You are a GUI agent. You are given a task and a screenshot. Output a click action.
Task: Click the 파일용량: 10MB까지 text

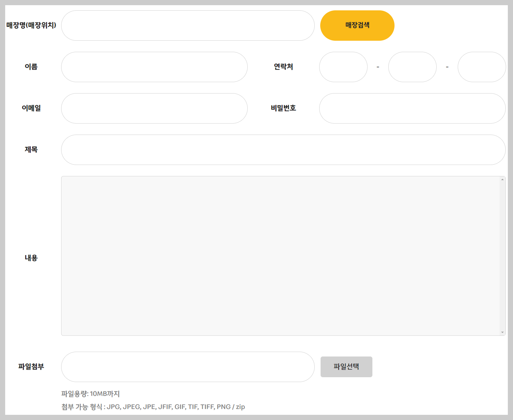click(91, 393)
